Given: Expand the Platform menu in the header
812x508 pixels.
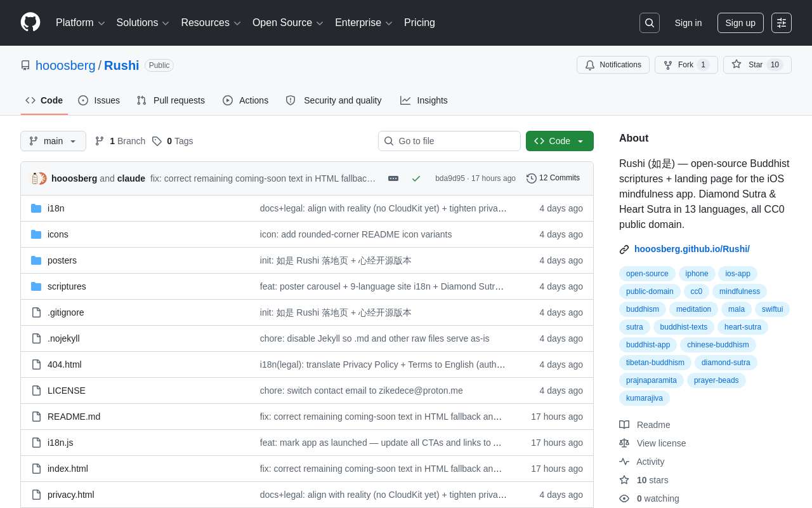Looking at the screenshot, I should pos(81,23).
